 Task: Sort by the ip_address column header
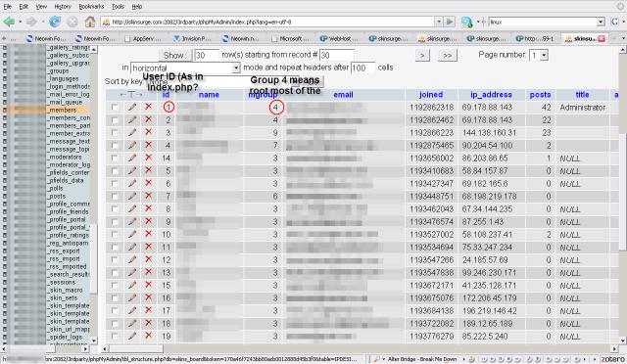pyautogui.click(x=491, y=95)
